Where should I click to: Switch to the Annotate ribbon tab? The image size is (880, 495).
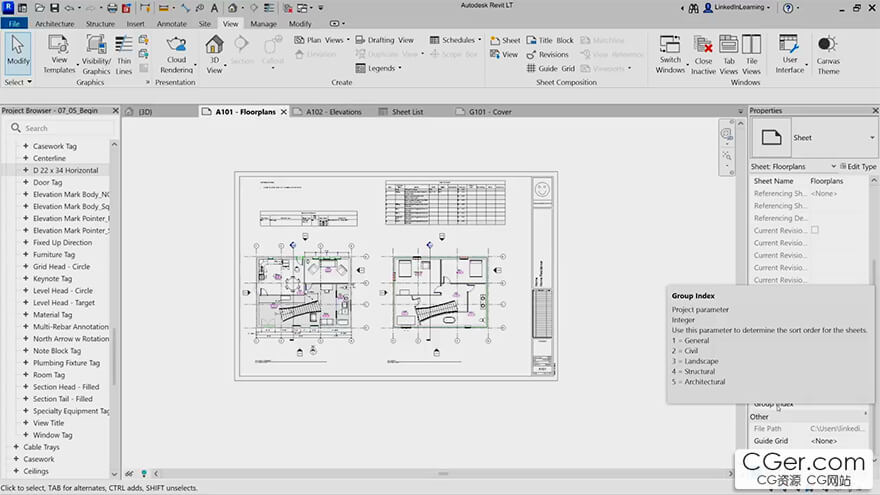pos(171,24)
